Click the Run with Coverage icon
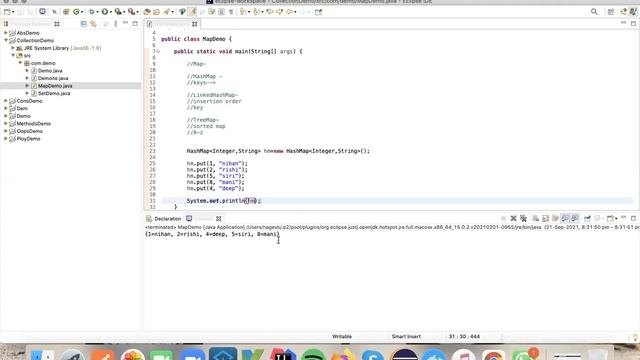This screenshot has width=640, height=360. click(x=118, y=12)
